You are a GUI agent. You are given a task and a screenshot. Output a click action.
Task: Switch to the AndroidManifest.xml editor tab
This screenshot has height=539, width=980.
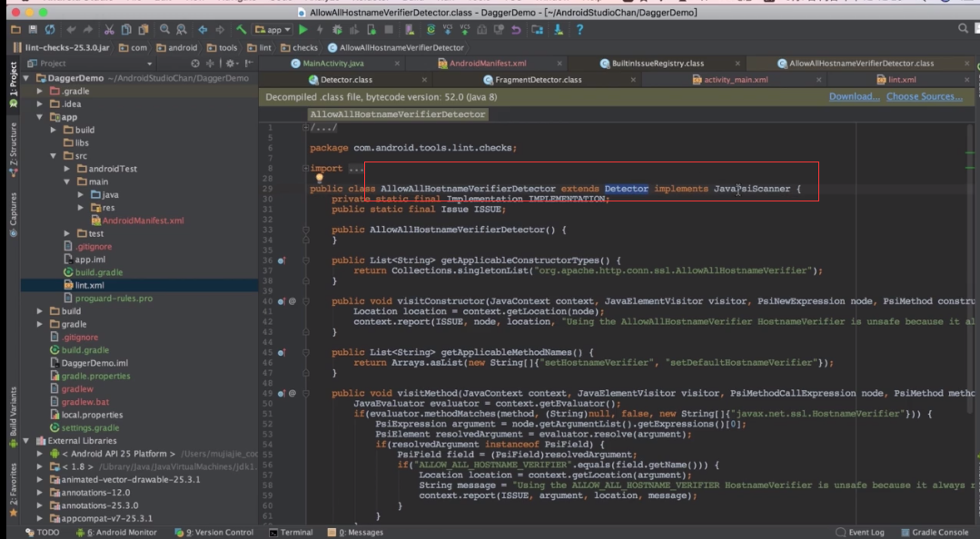(x=488, y=64)
